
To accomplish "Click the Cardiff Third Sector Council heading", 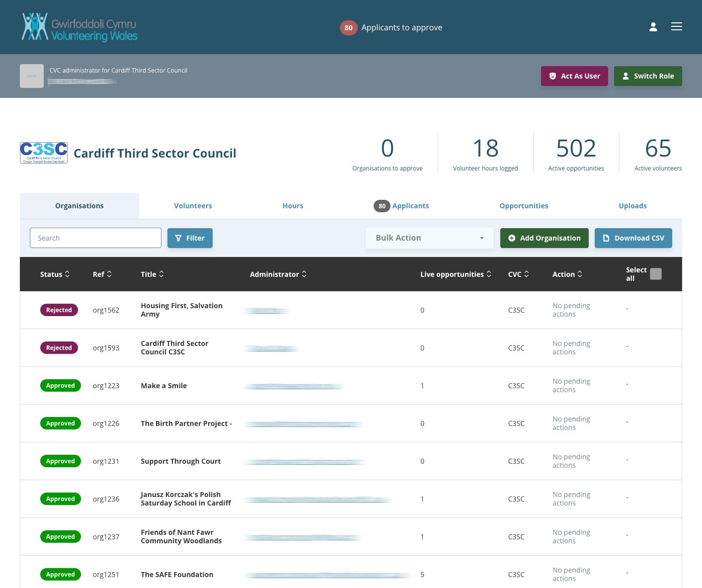I will 155,153.
